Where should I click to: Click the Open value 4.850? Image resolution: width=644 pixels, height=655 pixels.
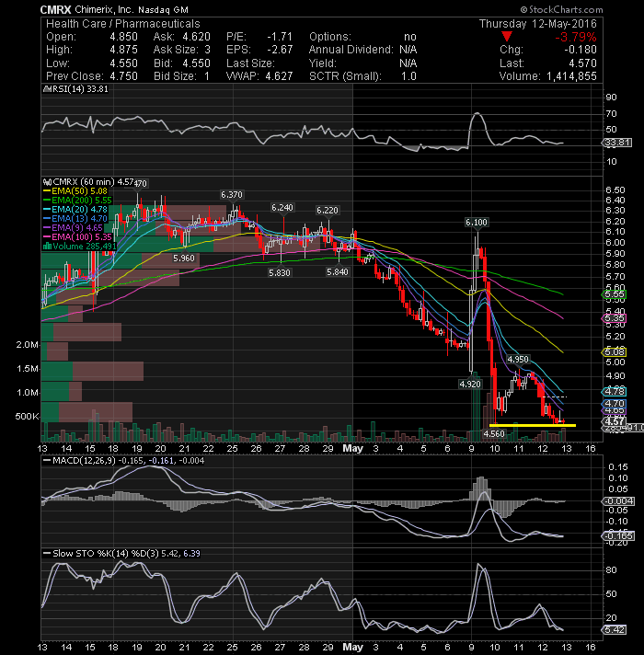pos(123,37)
